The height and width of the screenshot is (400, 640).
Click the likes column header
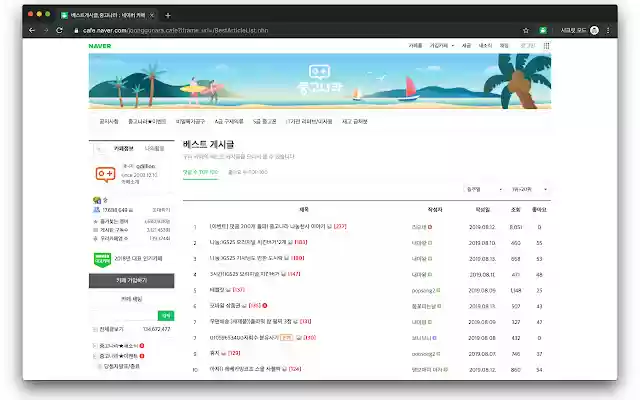tap(539, 210)
